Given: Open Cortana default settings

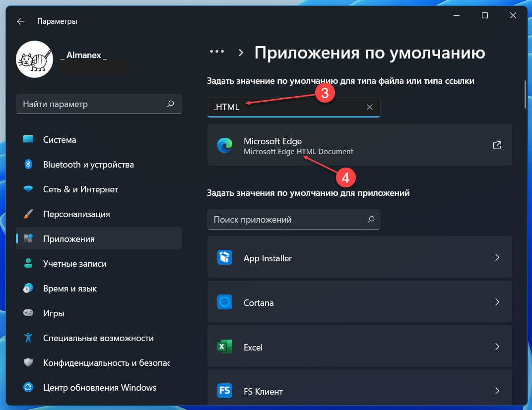Looking at the screenshot, I should click(359, 302).
